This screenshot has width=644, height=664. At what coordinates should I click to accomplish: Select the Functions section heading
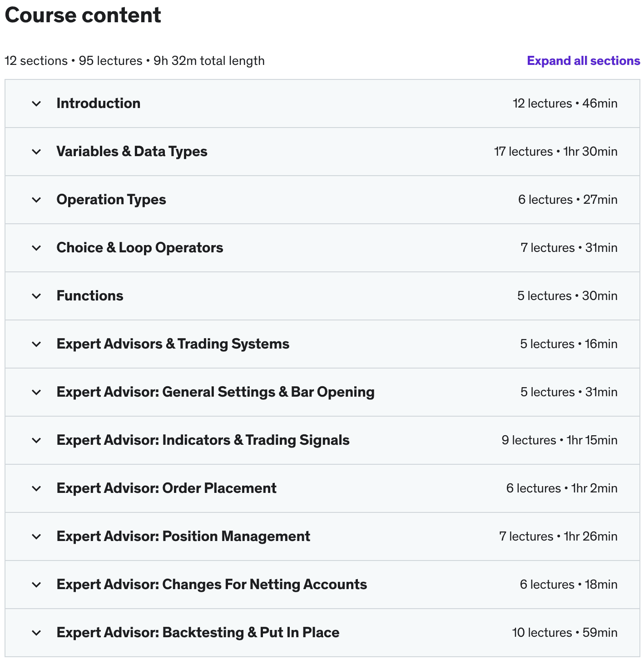coord(90,296)
